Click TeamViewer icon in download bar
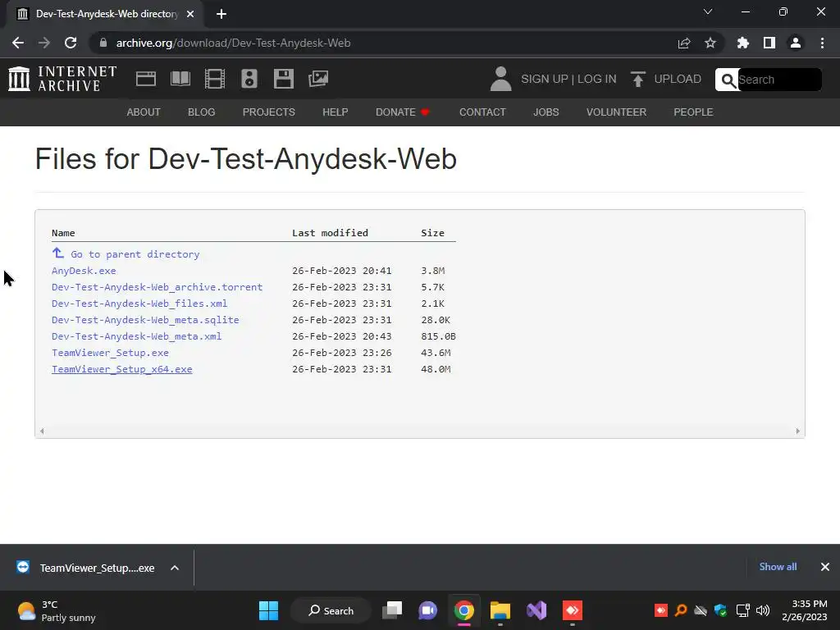The width and height of the screenshot is (840, 630). pyautogui.click(x=22, y=567)
